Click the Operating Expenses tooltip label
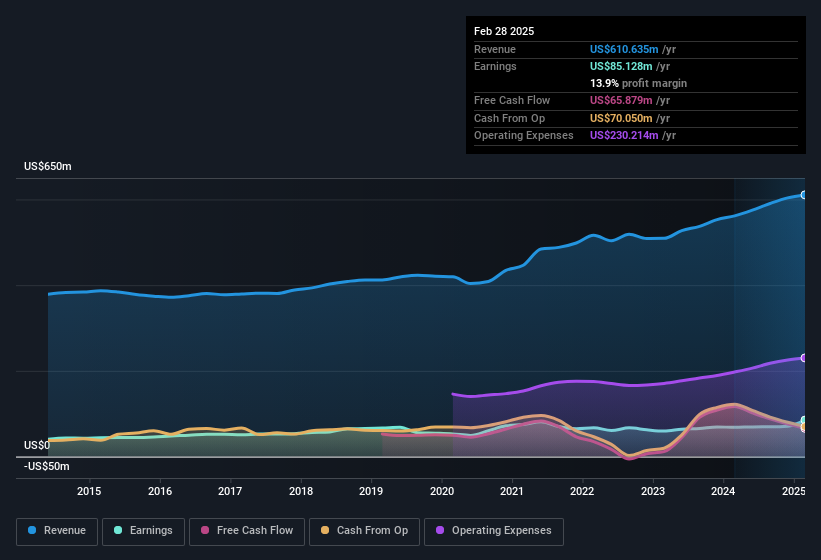 (524, 136)
